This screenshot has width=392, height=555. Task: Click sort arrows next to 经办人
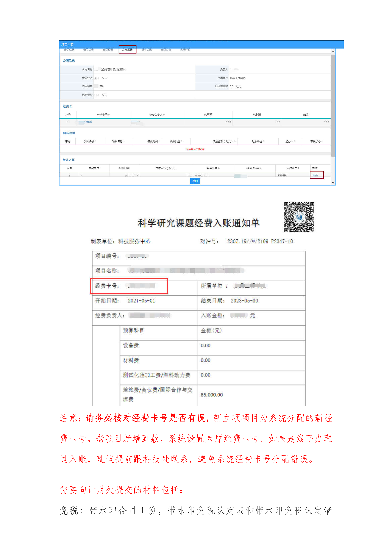(295, 142)
